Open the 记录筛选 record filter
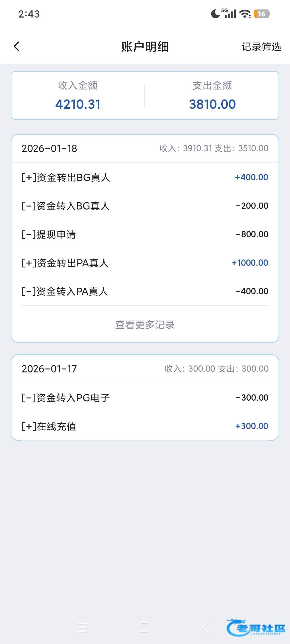 [261, 47]
